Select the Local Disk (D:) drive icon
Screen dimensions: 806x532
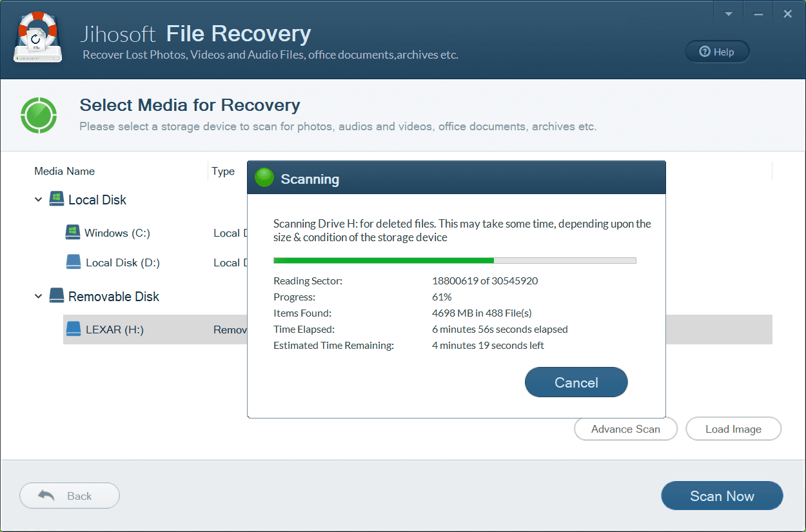pos(73,262)
